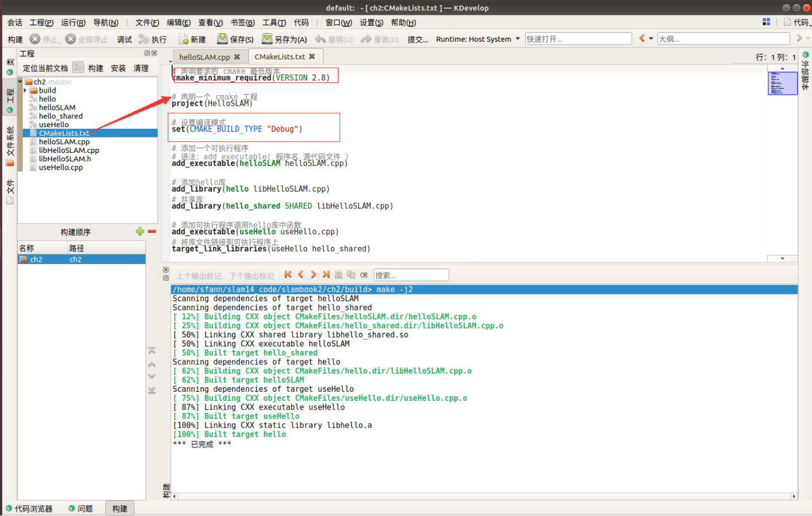This screenshot has width=812, height=516.
Task: Open the 会话 menu
Action: pyautogui.click(x=15, y=22)
